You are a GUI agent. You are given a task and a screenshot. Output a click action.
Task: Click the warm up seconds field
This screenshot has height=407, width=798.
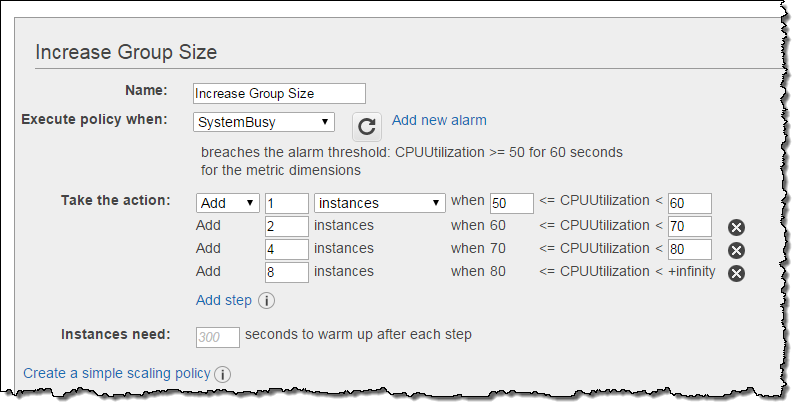coord(218,337)
